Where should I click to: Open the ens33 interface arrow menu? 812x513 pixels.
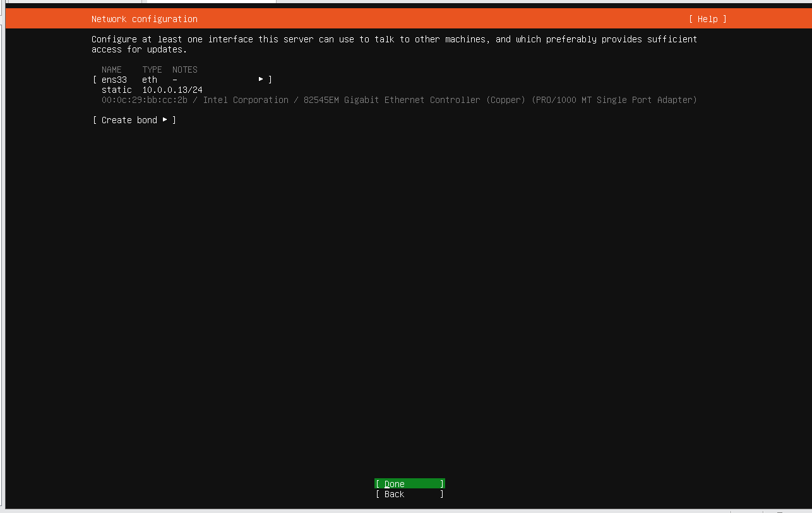click(261, 80)
